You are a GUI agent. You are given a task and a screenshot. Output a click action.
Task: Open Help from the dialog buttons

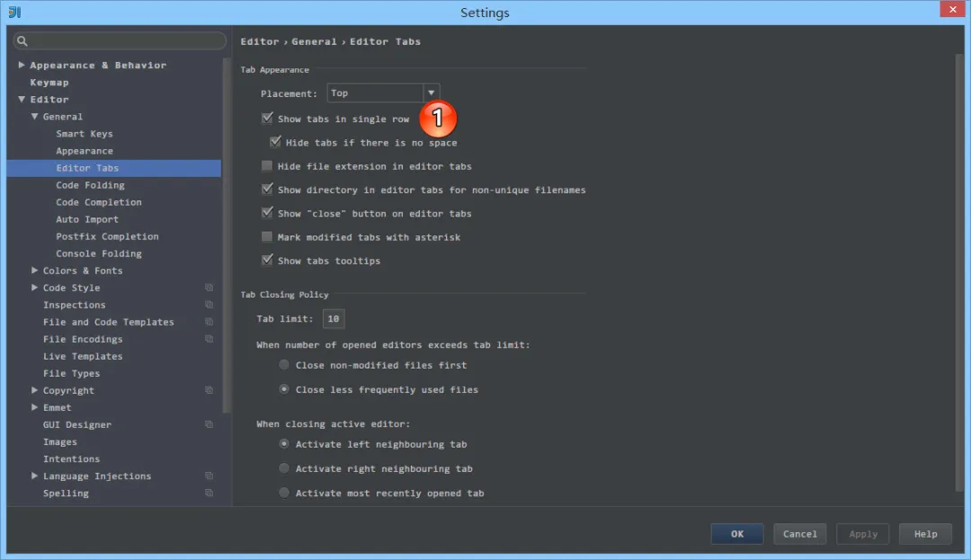tap(925, 533)
